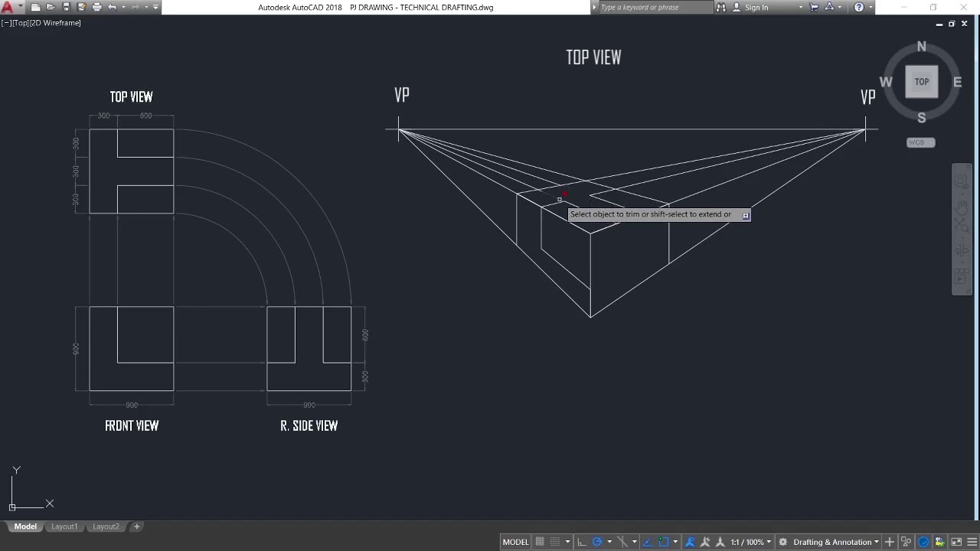Click the Save As icon
The width and height of the screenshot is (980, 551).
81,7
